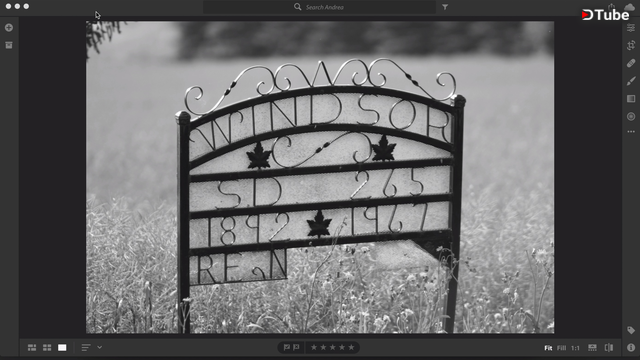Expand the sort order dropdown arrow
Screen dimensions: 640x360
(99, 347)
